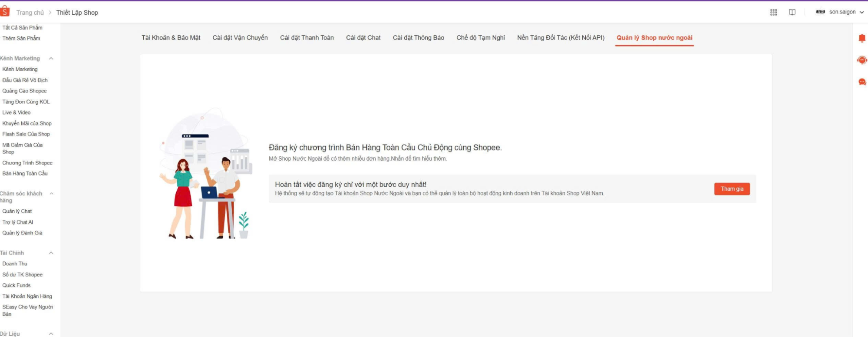
Task: Open the apps grid menu icon
Action: point(773,13)
